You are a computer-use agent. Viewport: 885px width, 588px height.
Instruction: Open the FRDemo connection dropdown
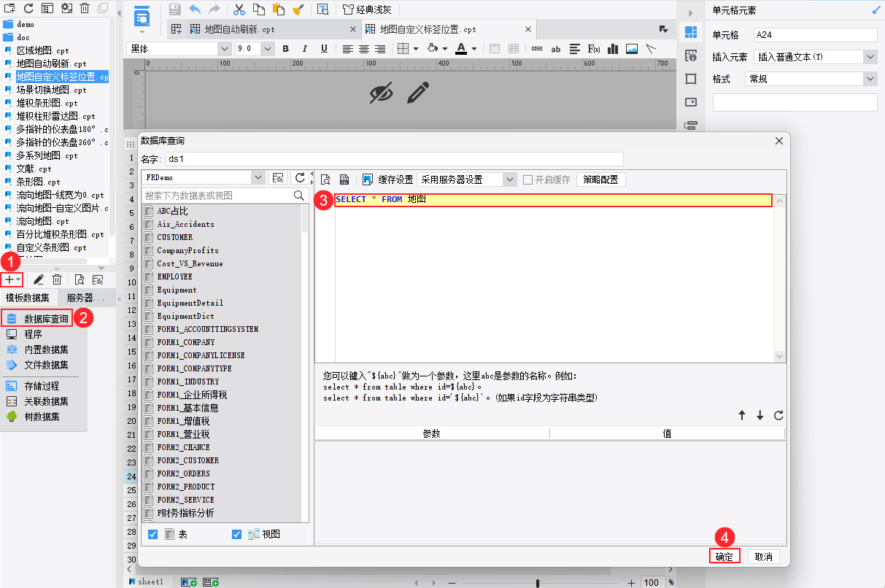pos(258,177)
